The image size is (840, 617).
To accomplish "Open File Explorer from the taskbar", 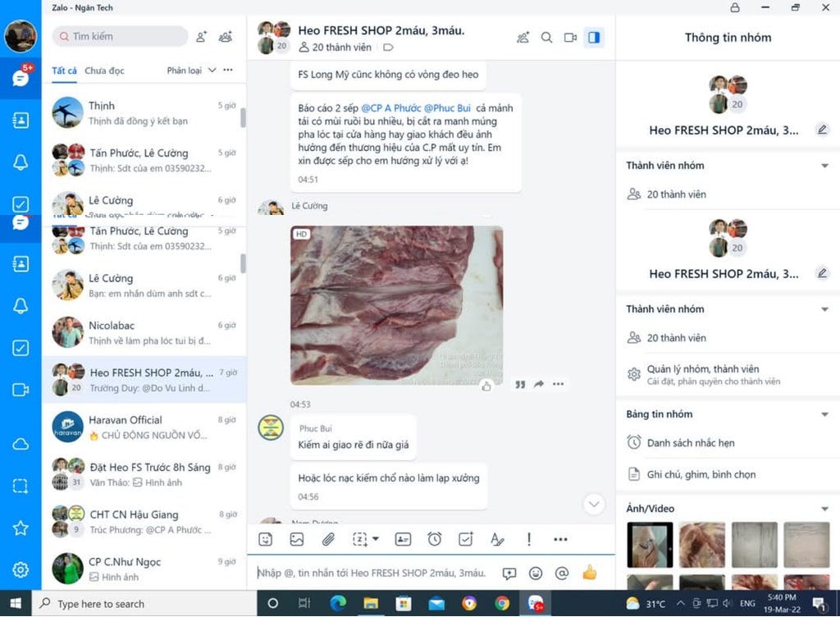I will click(x=370, y=604).
